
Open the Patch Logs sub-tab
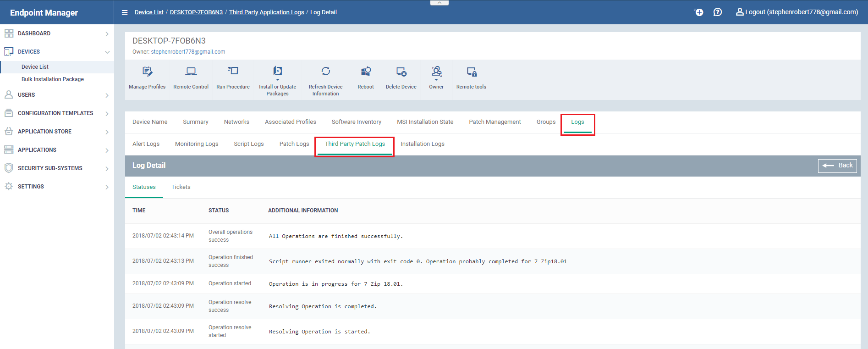[294, 144]
